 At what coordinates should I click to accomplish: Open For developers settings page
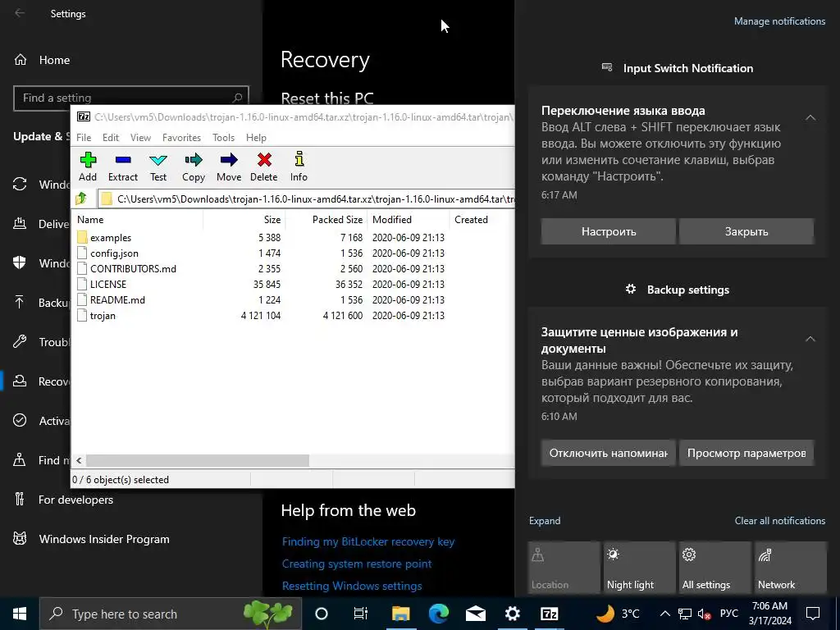coord(75,500)
